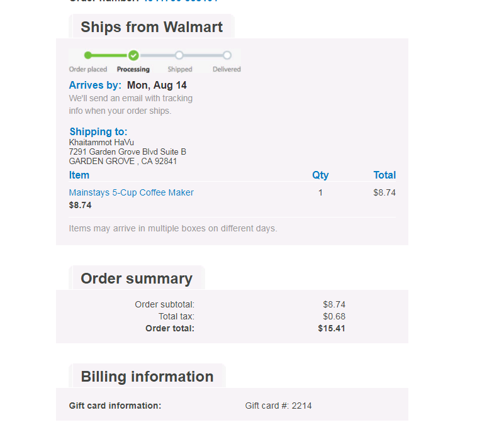The height and width of the screenshot is (442, 504).
Task: Open the Mainstays 5-Cup Coffee Maker link
Action: point(131,192)
